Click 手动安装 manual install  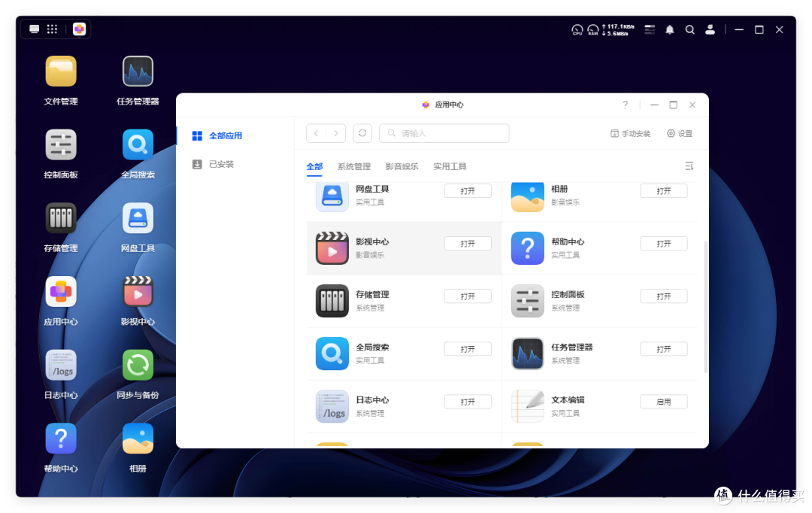click(630, 134)
